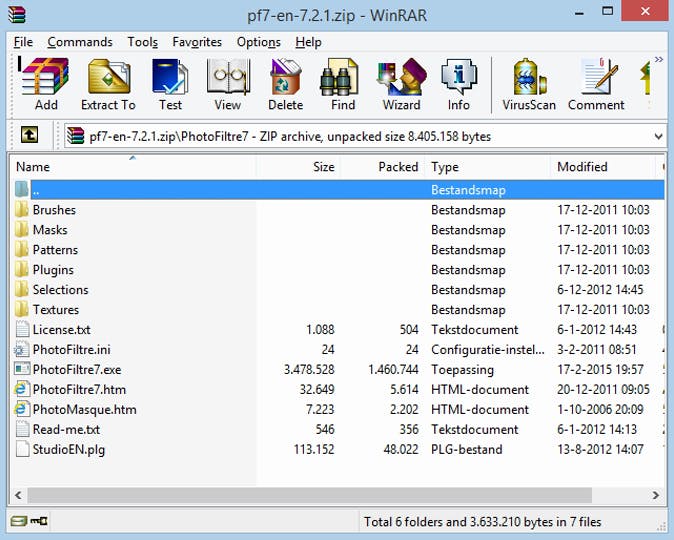Select the parent folder ".." entry

[x=37, y=189]
